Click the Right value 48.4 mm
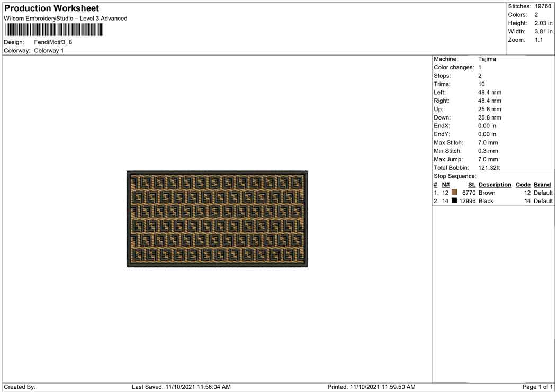Image resolution: width=557 pixels, height=392 pixels. 490,101
